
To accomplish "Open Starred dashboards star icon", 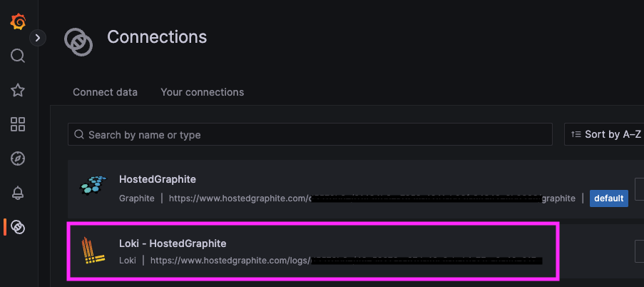I will 19,90.
